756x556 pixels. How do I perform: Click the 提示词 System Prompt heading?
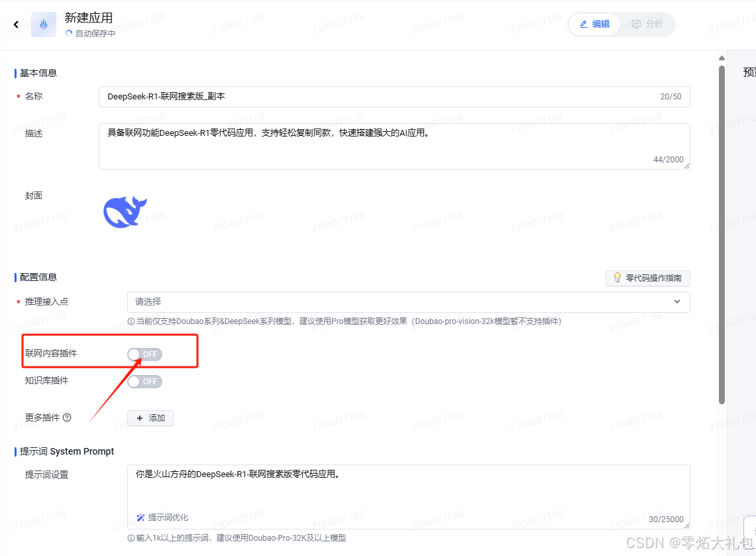pos(66,451)
